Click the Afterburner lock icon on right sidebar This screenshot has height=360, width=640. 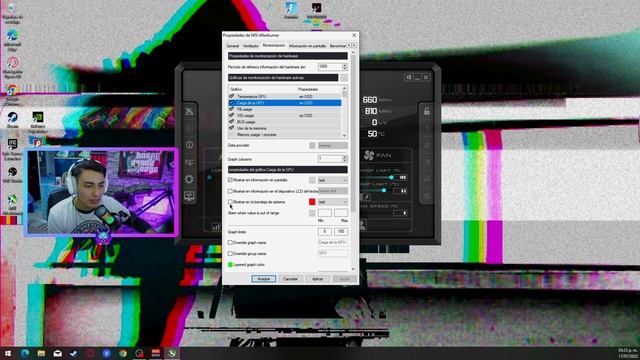[427, 111]
